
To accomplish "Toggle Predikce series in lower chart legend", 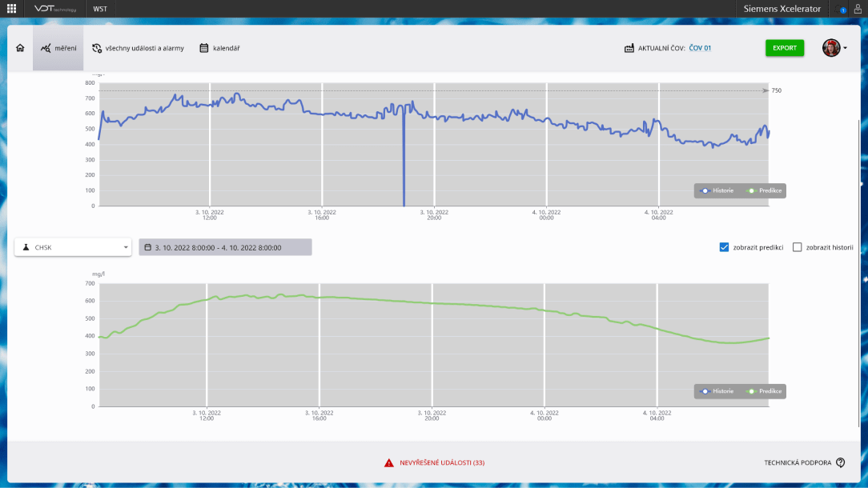I will (x=765, y=391).
